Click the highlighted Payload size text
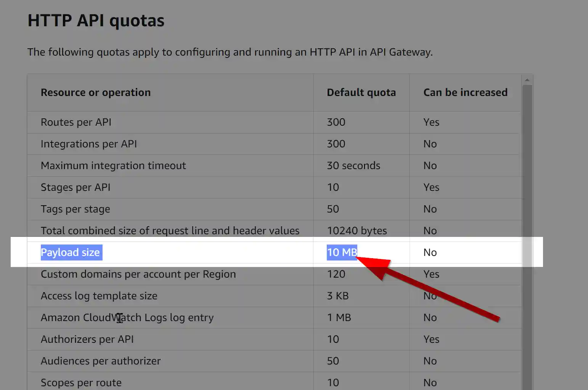 click(x=71, y=252)
